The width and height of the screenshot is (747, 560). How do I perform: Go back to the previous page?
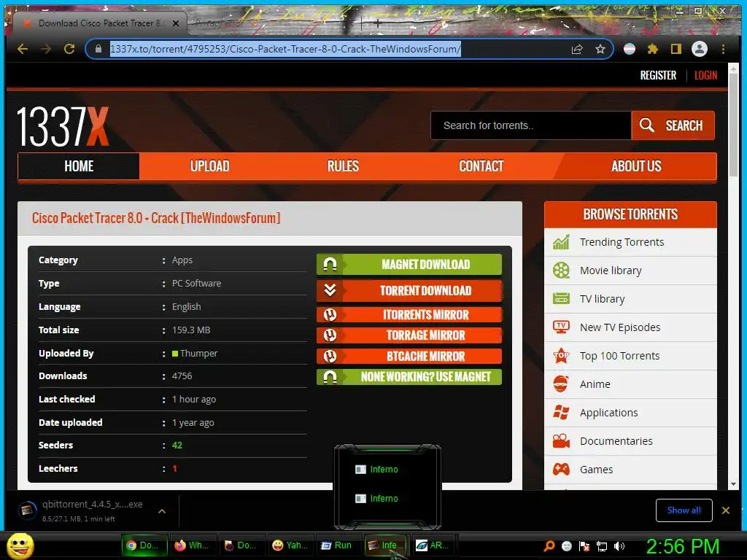point(23,49)
